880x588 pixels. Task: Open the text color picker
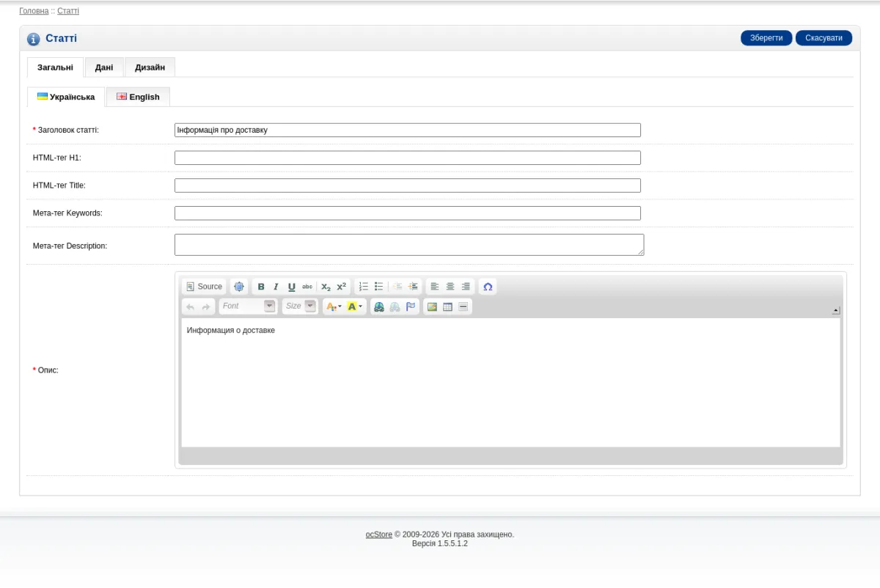coord(334,306)
